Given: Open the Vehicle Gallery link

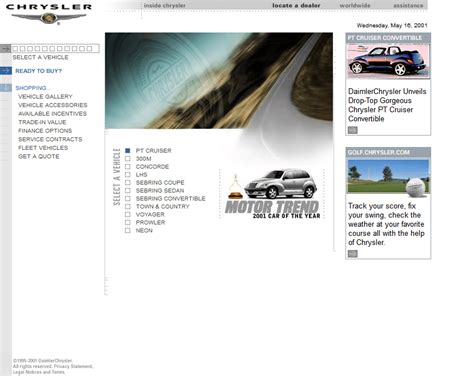Looking at the screenshot, I should (x=45, y=97).
